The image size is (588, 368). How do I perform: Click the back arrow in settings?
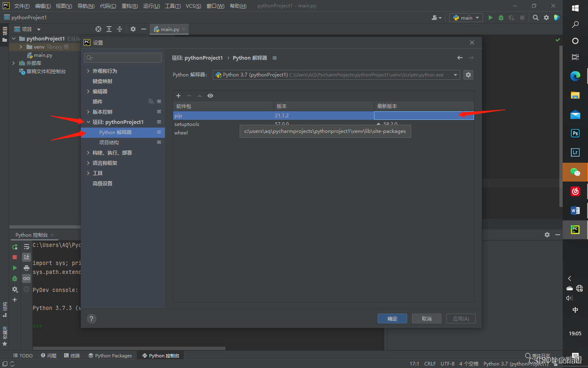[x=460, y=58]
